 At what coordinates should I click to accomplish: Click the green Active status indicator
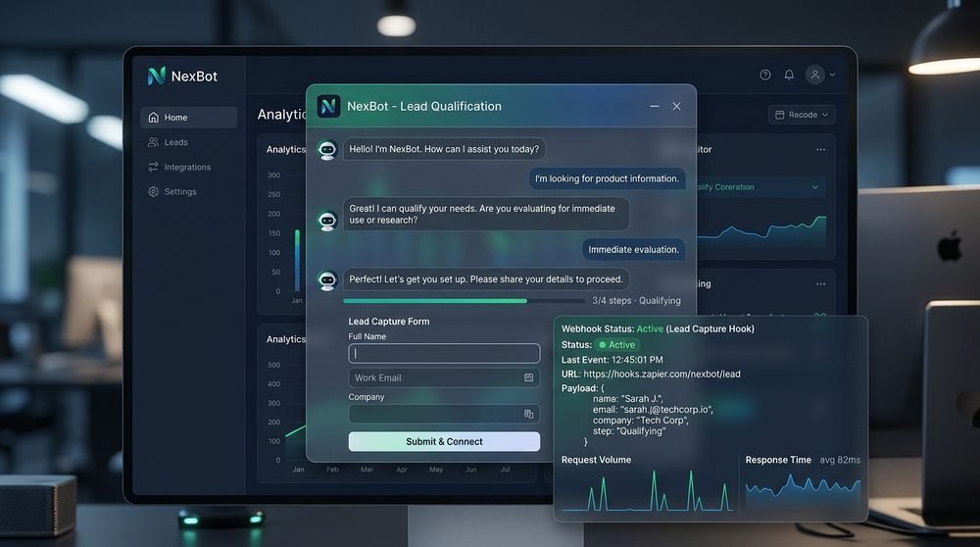[x=616, y=344]
